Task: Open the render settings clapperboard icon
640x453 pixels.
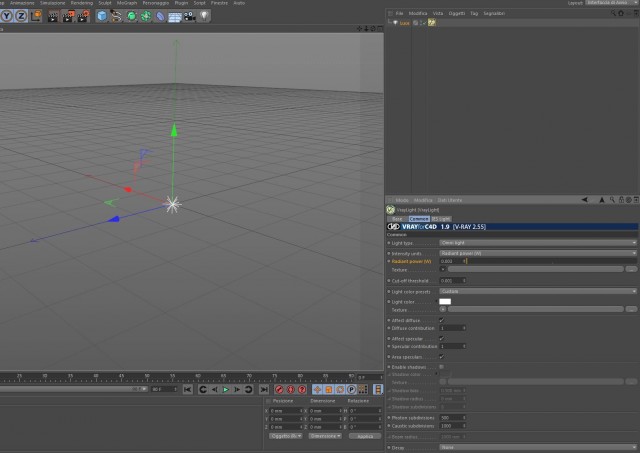Action: pyautogui.click(x=83, y=16)
